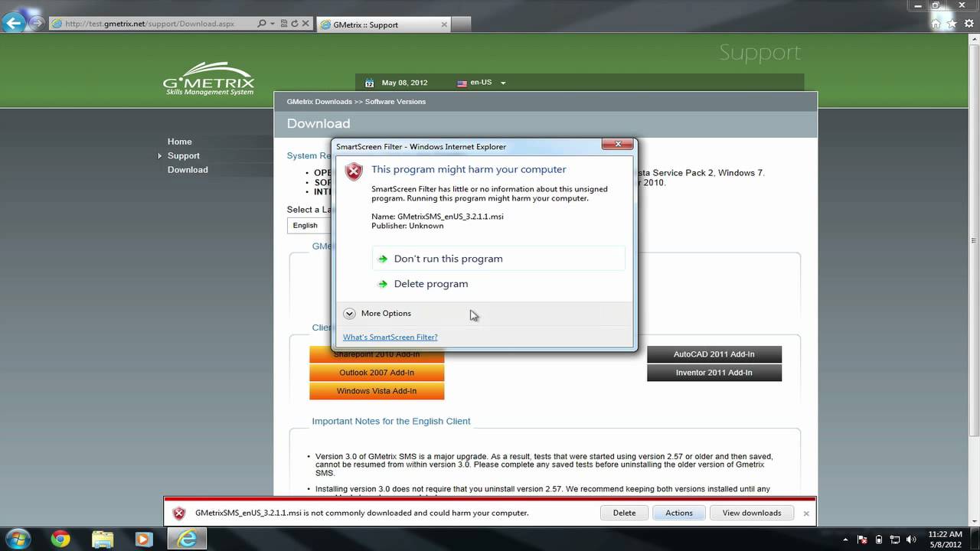Expand More Options in SmartScreen dialog
Image resolution: width=980 pixels, height=551 pixels.
(377, 313)
